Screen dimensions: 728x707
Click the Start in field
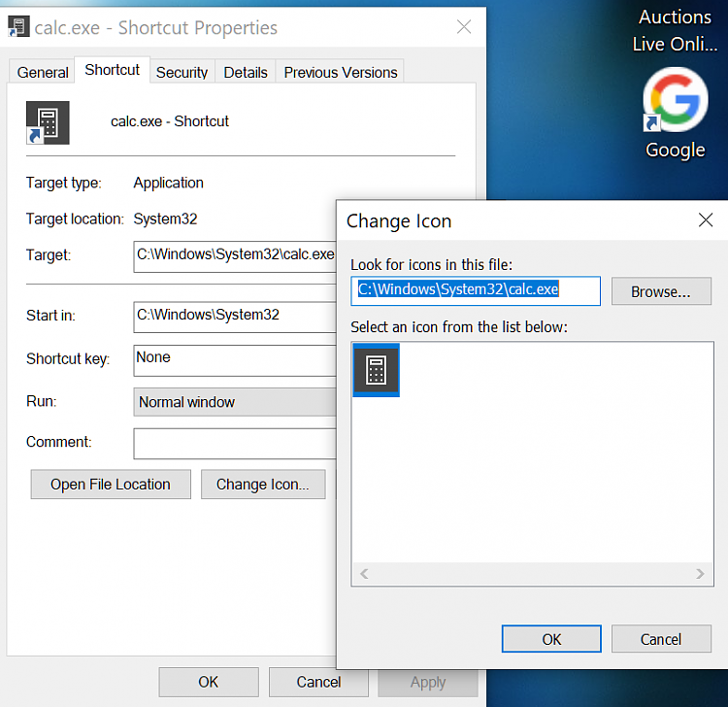[x=235, y=317]
